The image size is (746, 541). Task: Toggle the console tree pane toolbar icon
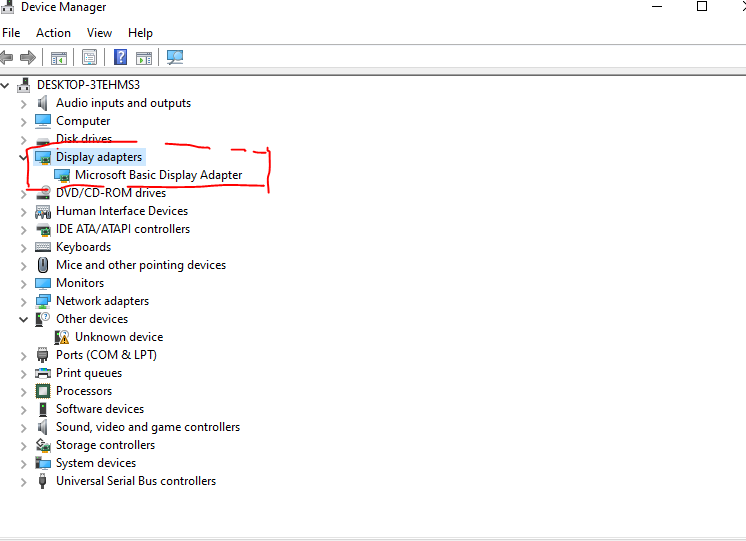pos(59,58)
